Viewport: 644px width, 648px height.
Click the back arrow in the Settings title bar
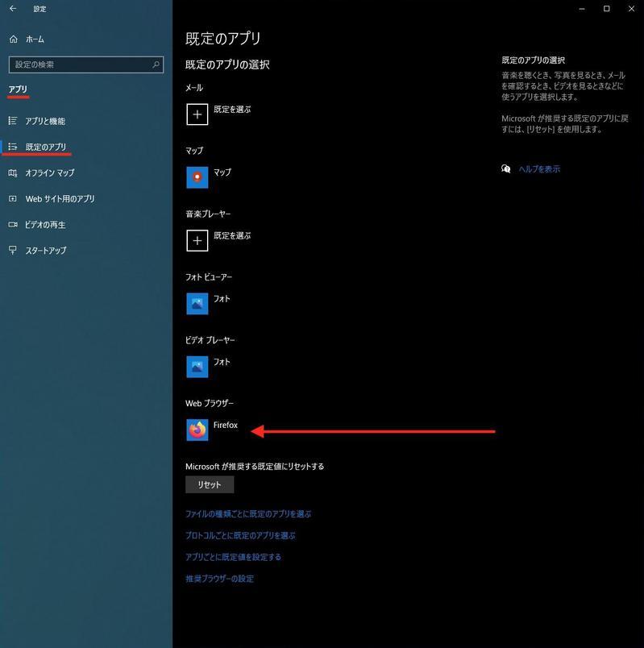click(13, 8)
